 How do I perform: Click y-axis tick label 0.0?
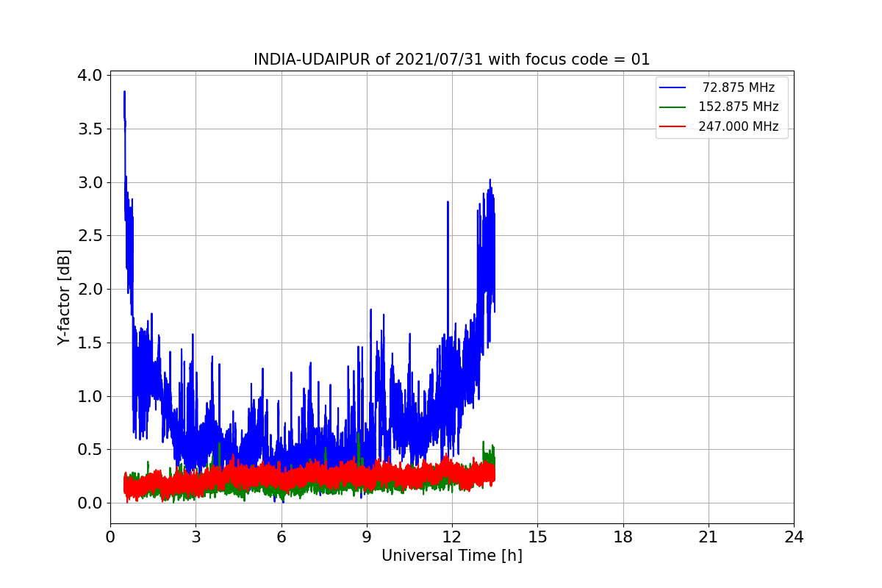90,503
